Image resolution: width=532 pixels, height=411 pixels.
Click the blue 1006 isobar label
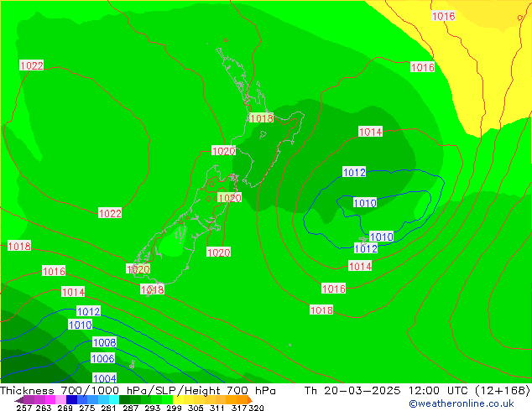point(103,358)
